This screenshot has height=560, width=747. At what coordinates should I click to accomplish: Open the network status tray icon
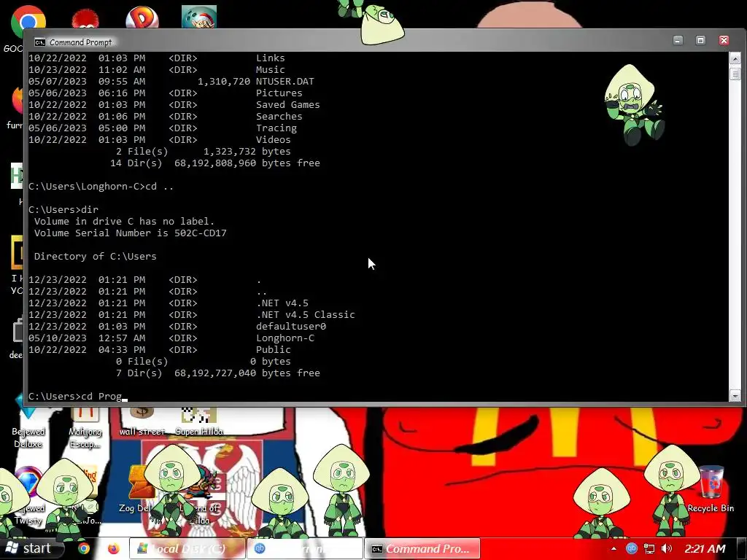pos(649,549)
